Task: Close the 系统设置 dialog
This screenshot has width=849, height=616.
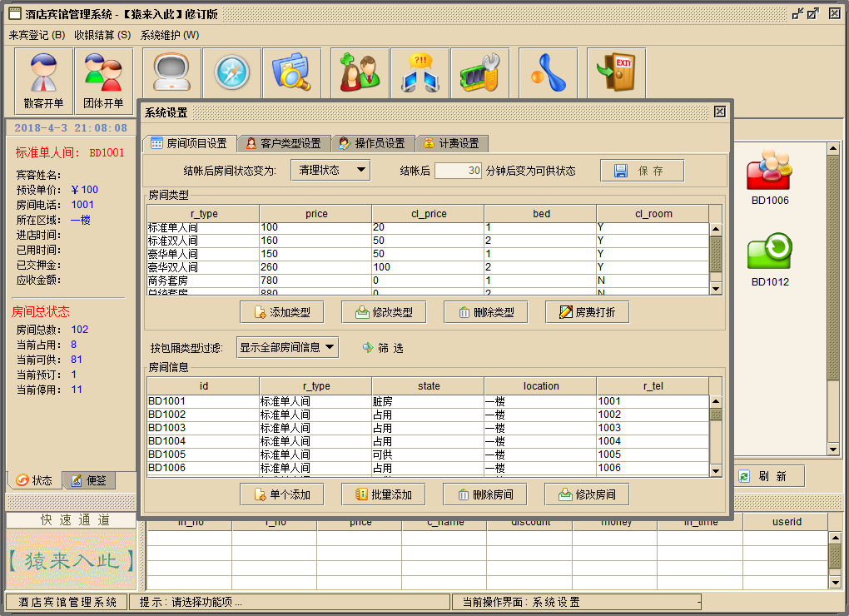Action: pyautogui.click(x=720, y=112)
